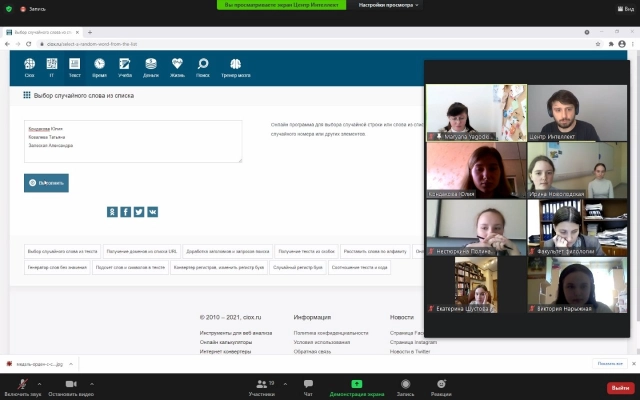Open the Вид layout menu

pyautogui.click(x=626, y=9)
